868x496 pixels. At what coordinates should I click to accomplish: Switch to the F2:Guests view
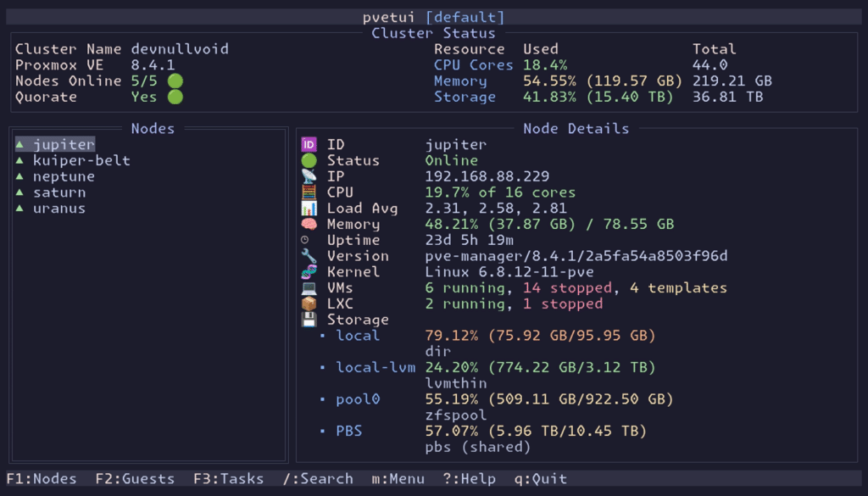(x=135, y=479)
